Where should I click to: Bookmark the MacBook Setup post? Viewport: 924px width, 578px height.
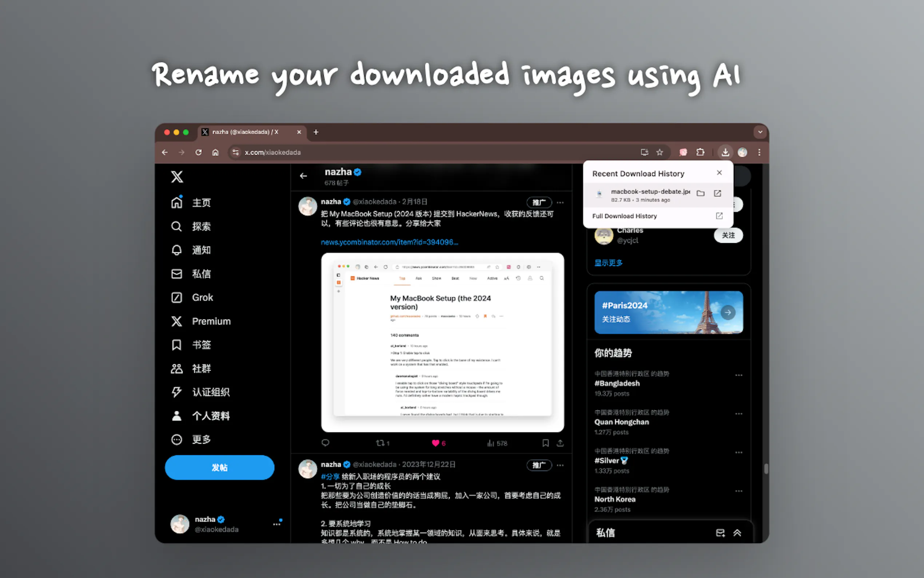545,443
